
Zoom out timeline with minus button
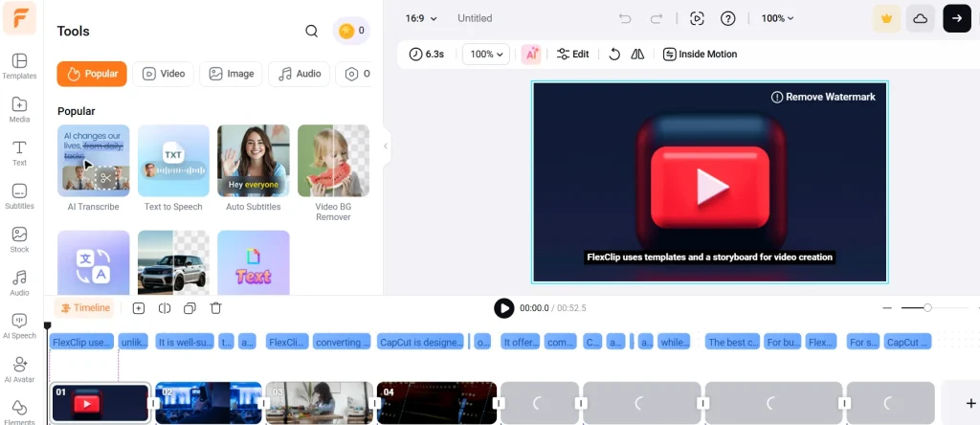[886, 308]
